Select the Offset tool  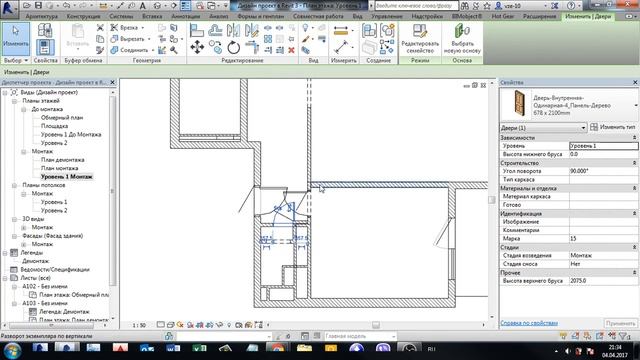215,30
